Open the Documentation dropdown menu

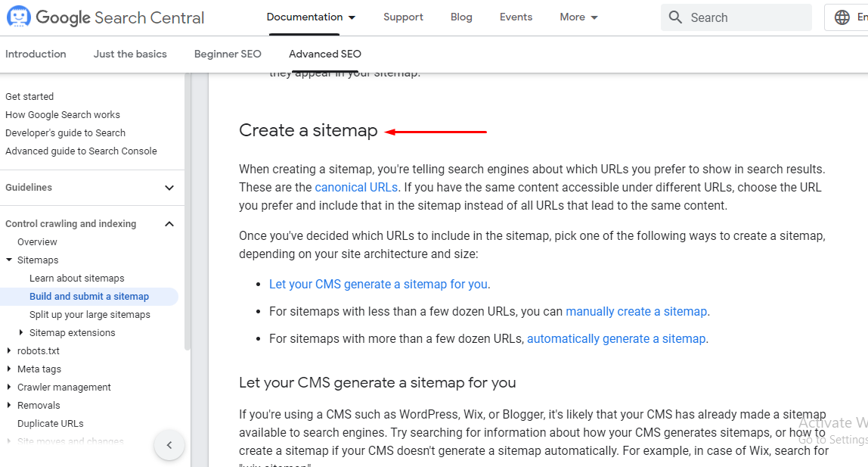coord(311,17)
